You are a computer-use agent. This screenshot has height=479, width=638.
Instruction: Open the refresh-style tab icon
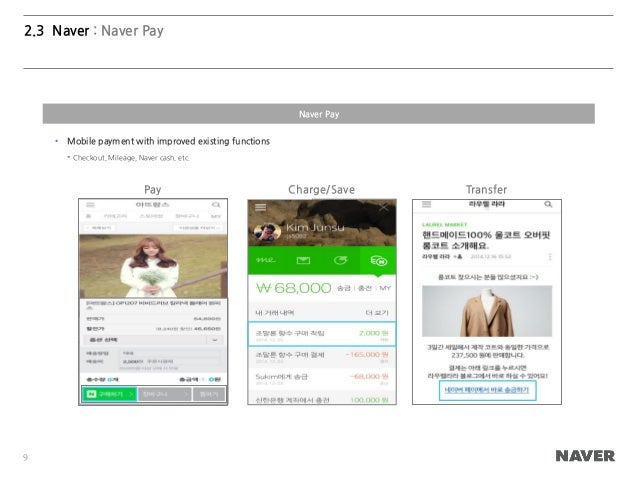(x=341, y=260)
